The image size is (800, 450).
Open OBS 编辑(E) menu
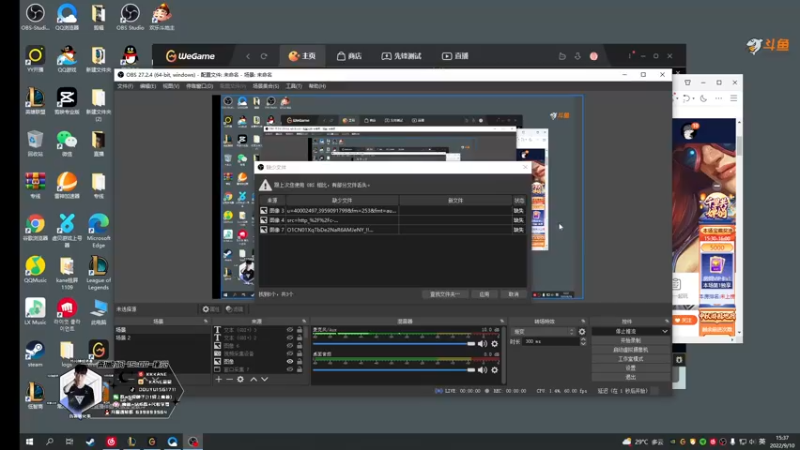coord(148,86)
